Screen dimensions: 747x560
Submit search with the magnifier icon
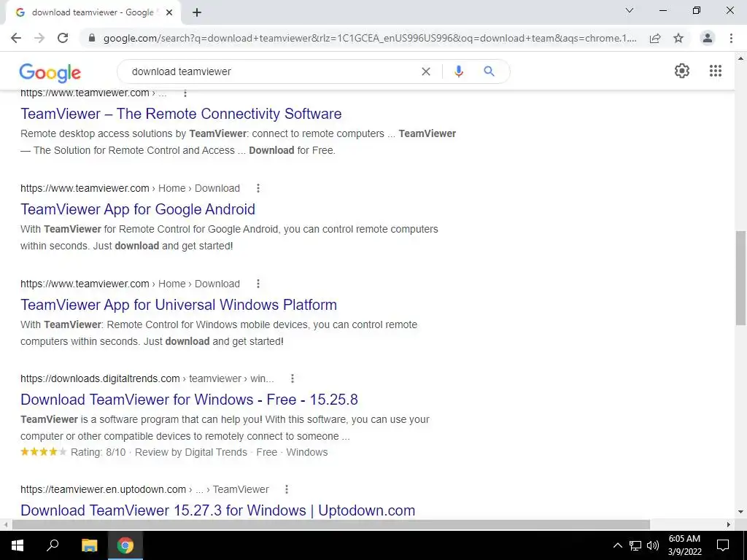click(x=489, y=71)
